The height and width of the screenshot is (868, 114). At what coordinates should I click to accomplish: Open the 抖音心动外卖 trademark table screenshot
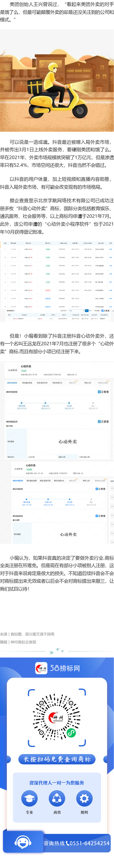(57, 281)
